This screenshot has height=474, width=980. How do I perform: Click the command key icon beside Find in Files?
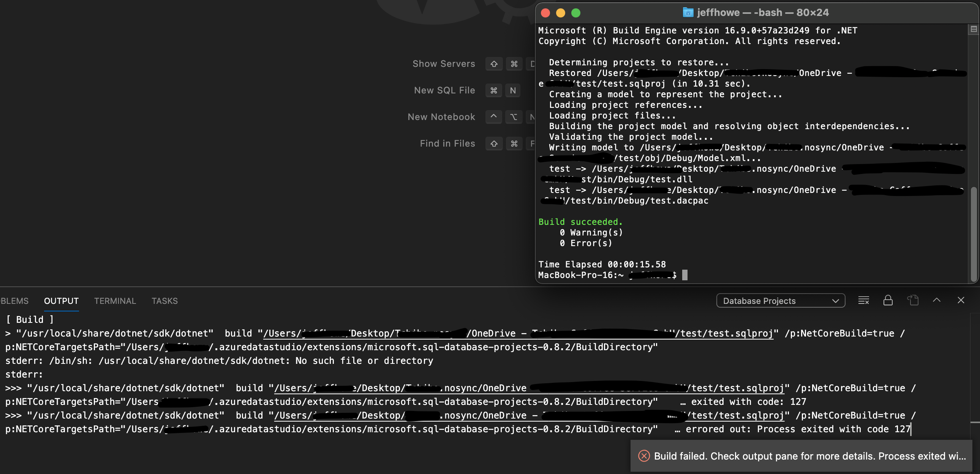click(514, 144)
